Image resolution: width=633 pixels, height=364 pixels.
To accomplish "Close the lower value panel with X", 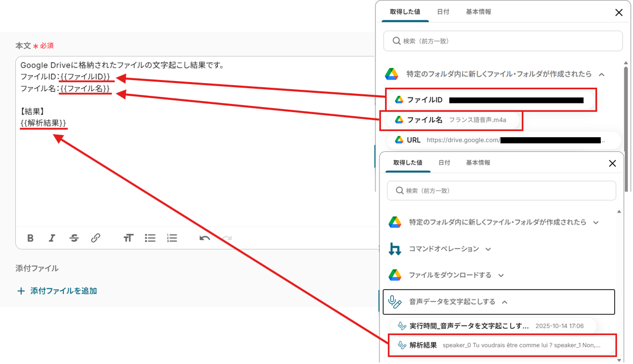I will pyautogui.click(x=612, y=163).
